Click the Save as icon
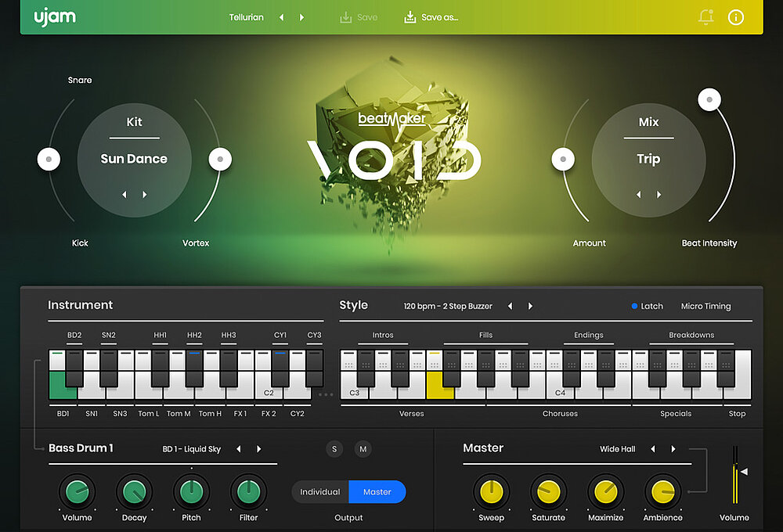The width and height of the screenshot is (783, 532). point(410,17)
